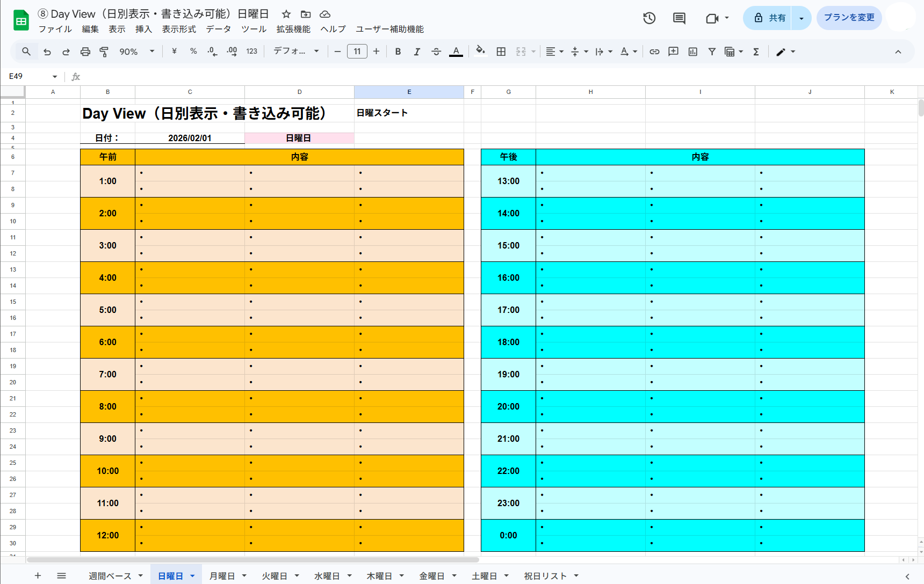Switch to the 祝日リスト sheet tab

tap(546, 575)
